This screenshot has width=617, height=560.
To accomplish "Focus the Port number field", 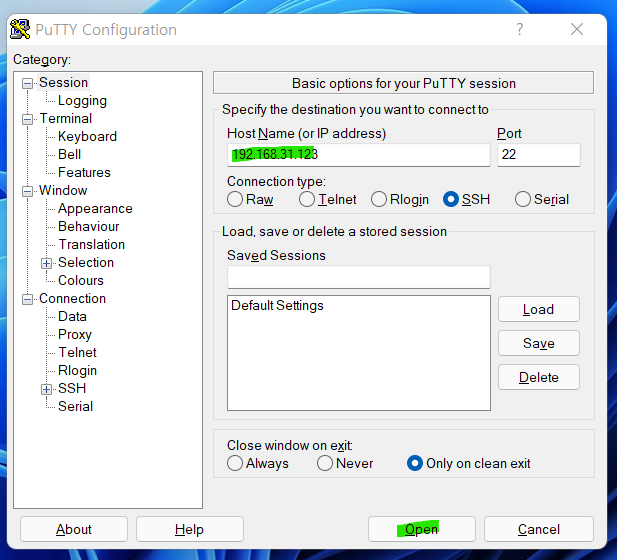I will [539, 155].
